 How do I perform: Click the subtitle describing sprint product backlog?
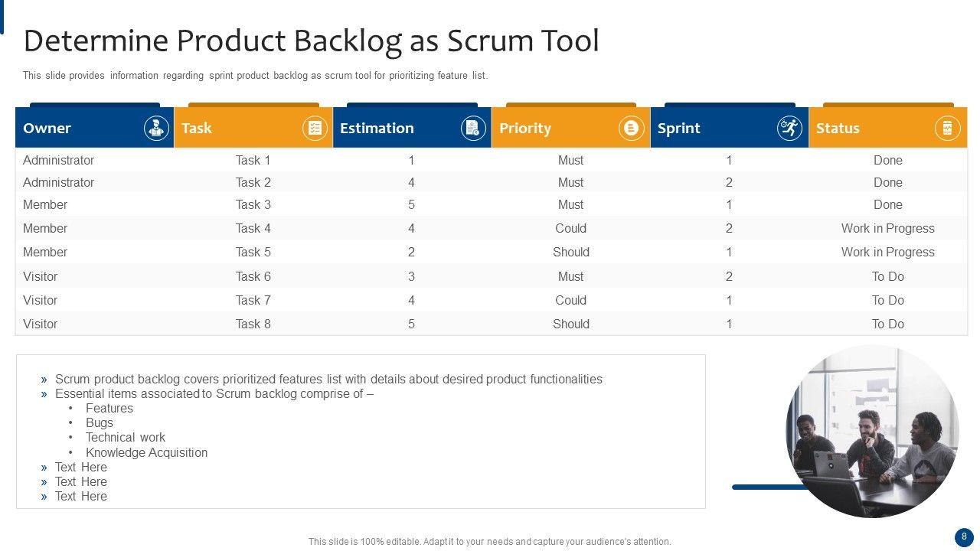(255, 76)
